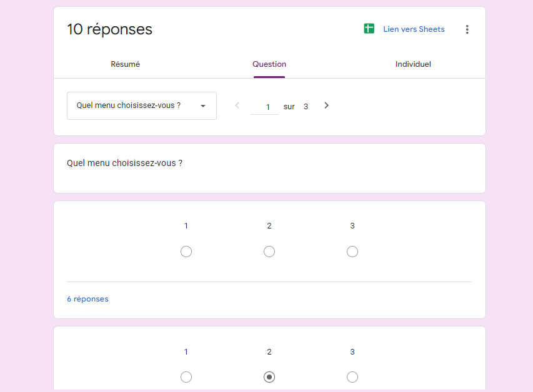The image size is (533, 392).
Task: Choose radio option 3 in bottom card
Action: [352, 377]
